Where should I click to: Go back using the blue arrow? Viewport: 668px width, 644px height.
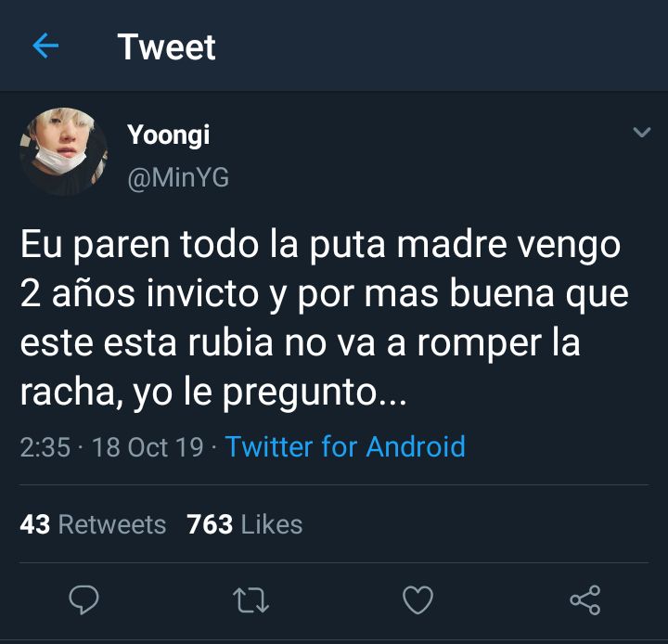pos(45,45)
